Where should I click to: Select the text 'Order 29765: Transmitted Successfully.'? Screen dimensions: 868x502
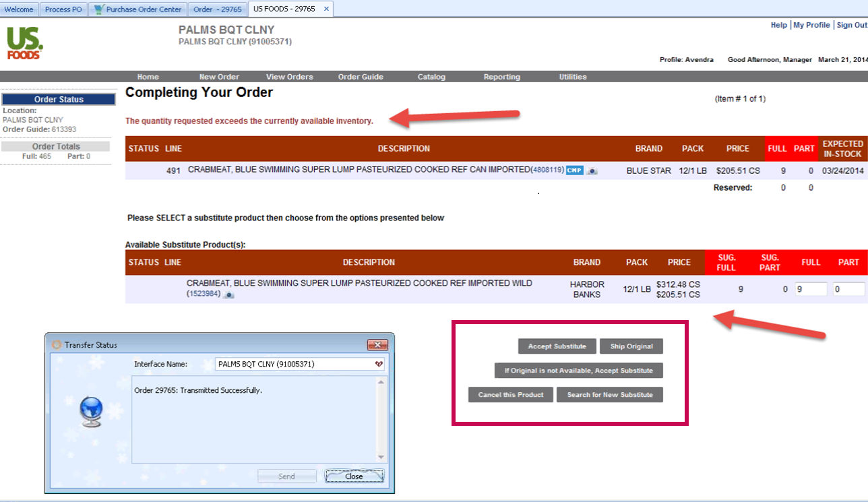[x=197, y=390]
